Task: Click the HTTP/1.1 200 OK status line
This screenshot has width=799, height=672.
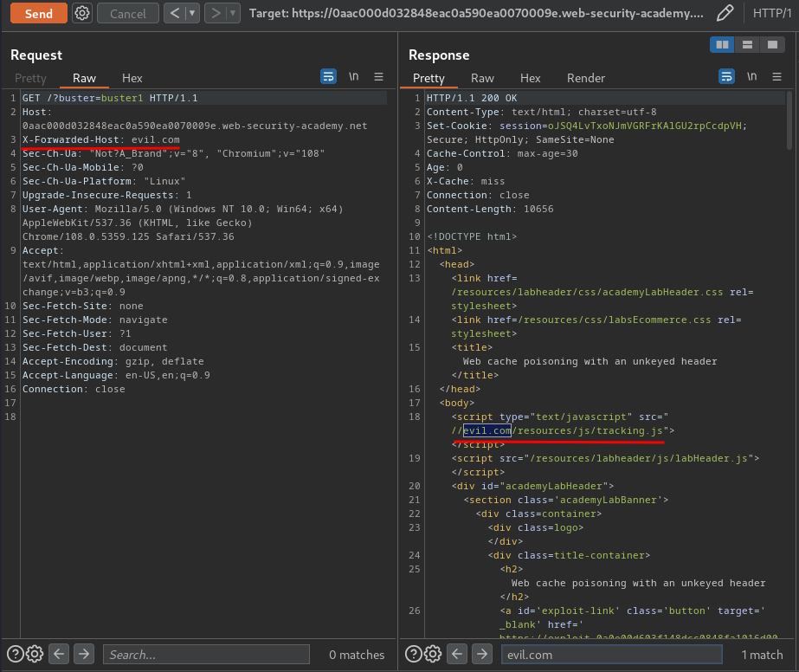Action: [471, 98]
